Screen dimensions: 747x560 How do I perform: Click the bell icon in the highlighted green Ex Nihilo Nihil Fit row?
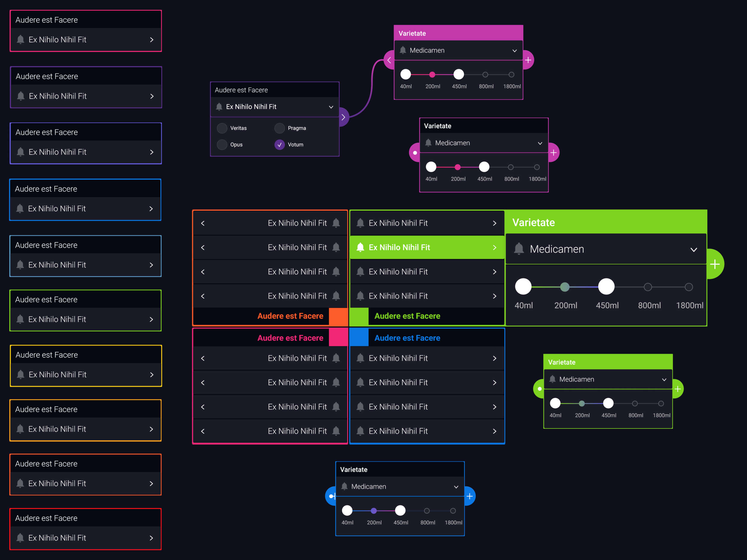(360, 247)
